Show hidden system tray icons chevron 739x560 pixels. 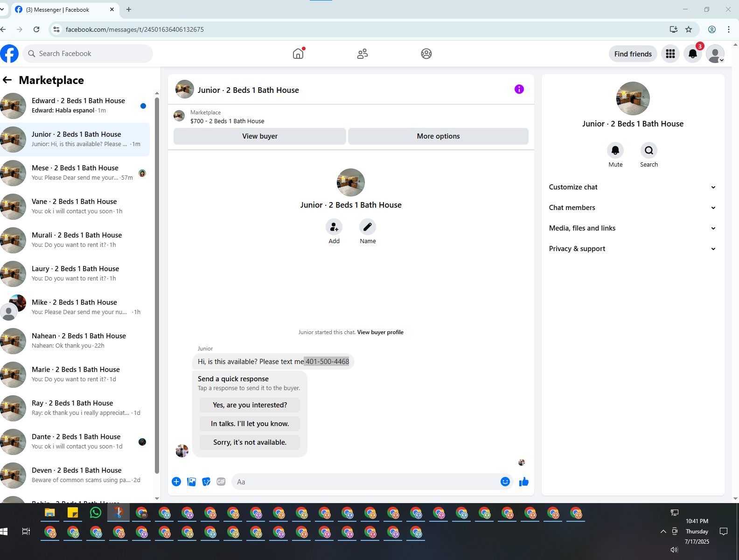pos(663,532)
